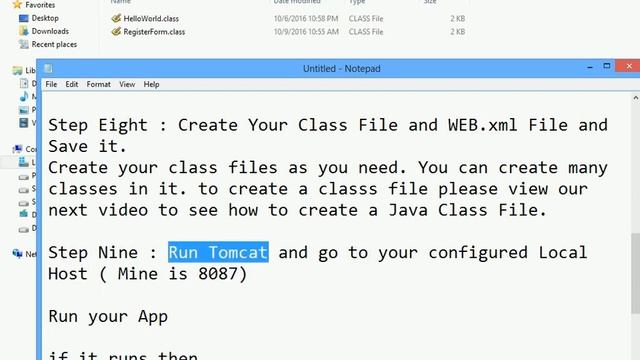The height and width of the screenshot is (360, 640).
Task: Click the highlighted text Run Tomcat
Action: point(218,252)
